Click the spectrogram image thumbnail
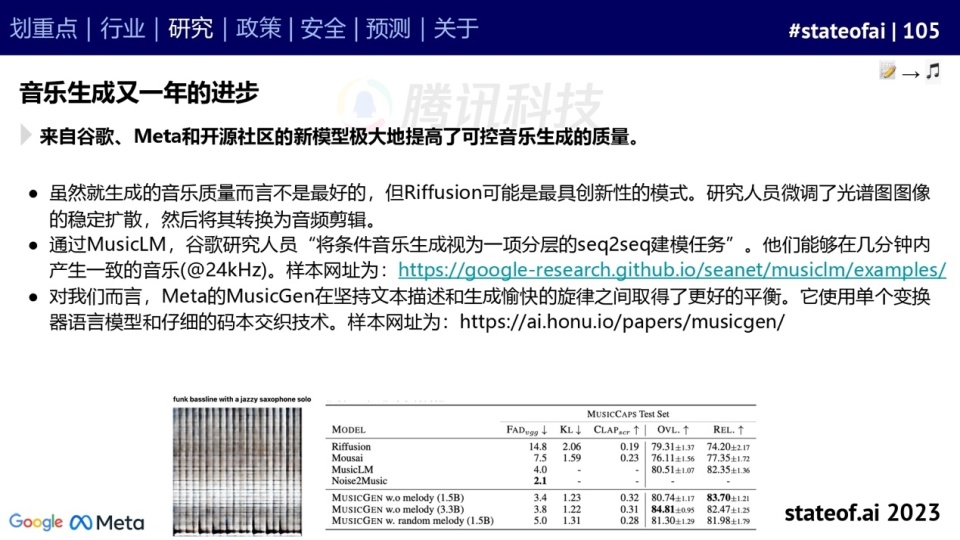The image size is (960, 540). point(237,471)
